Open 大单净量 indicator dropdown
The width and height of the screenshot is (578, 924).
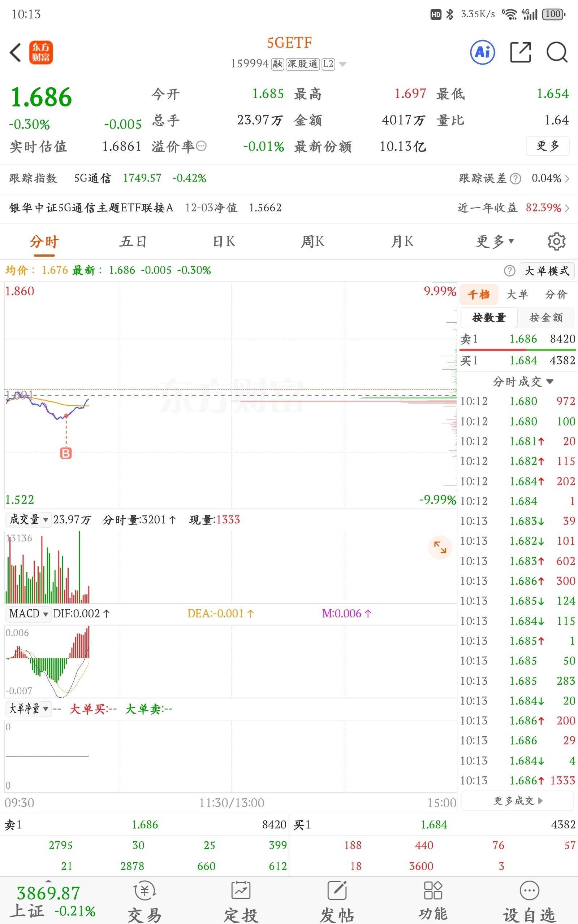28,709
